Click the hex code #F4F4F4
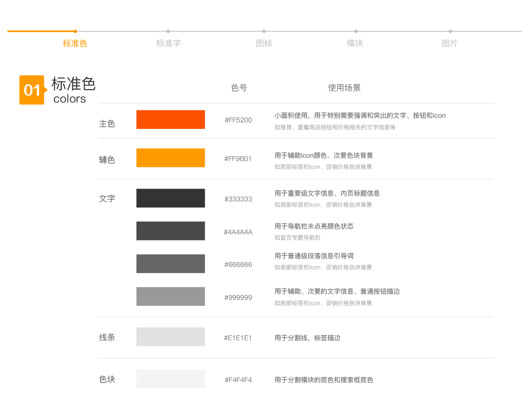Image resolution: width=528 pixels, height=420 pixels. pyautogui.click(x=238, y=380)
